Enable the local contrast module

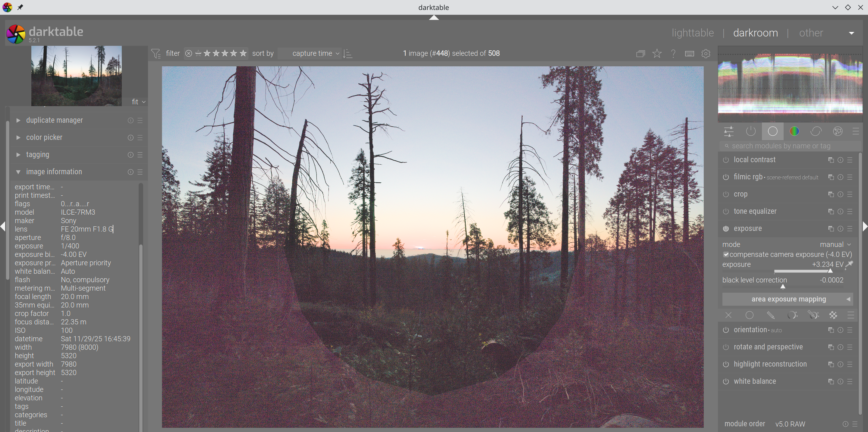tap(726, 160)
